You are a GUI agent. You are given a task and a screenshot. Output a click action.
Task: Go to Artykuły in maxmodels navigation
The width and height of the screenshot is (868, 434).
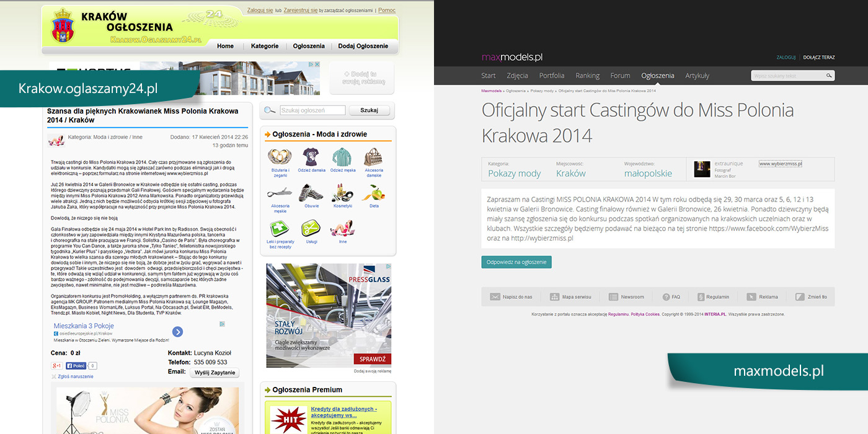click(697, 76)
